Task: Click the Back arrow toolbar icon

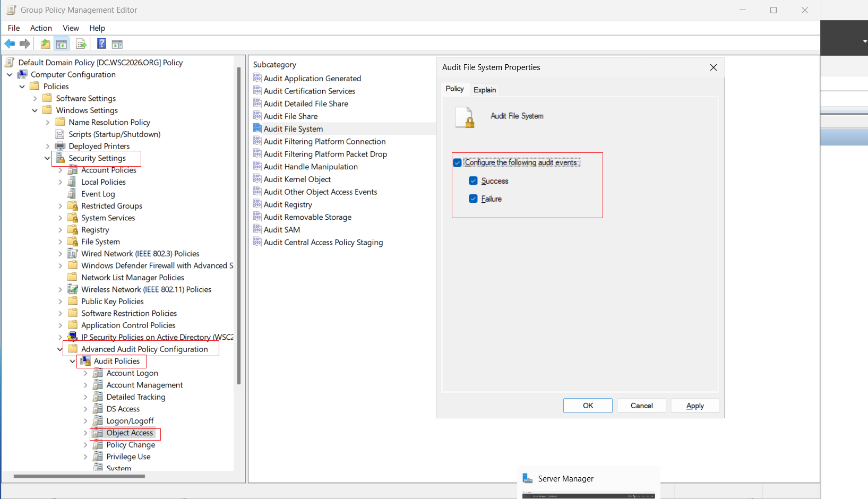Action: (x=10, y=44)
